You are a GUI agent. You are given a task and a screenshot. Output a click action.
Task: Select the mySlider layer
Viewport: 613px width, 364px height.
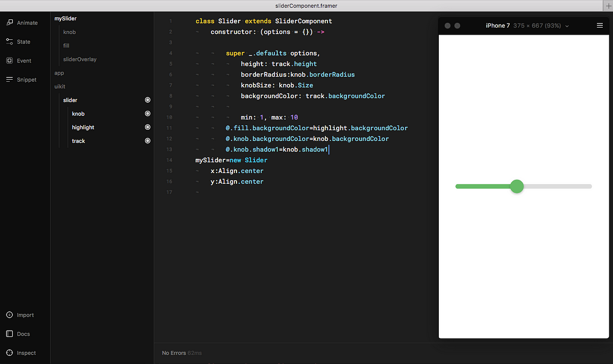click(65, 18)
